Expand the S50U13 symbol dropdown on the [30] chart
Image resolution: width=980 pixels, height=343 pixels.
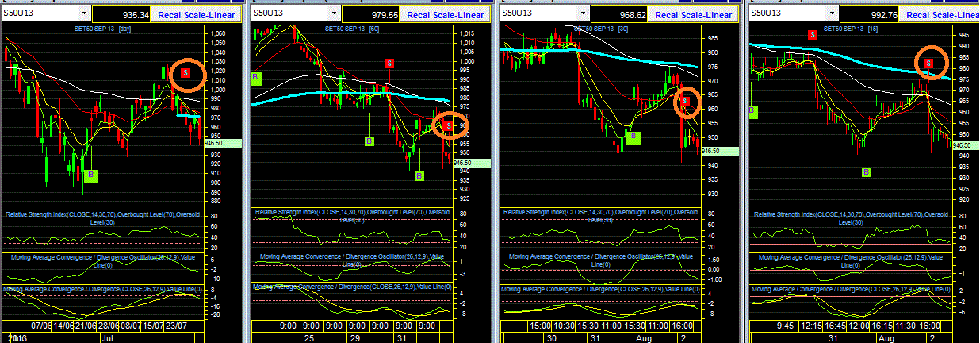tap(584, 13)
